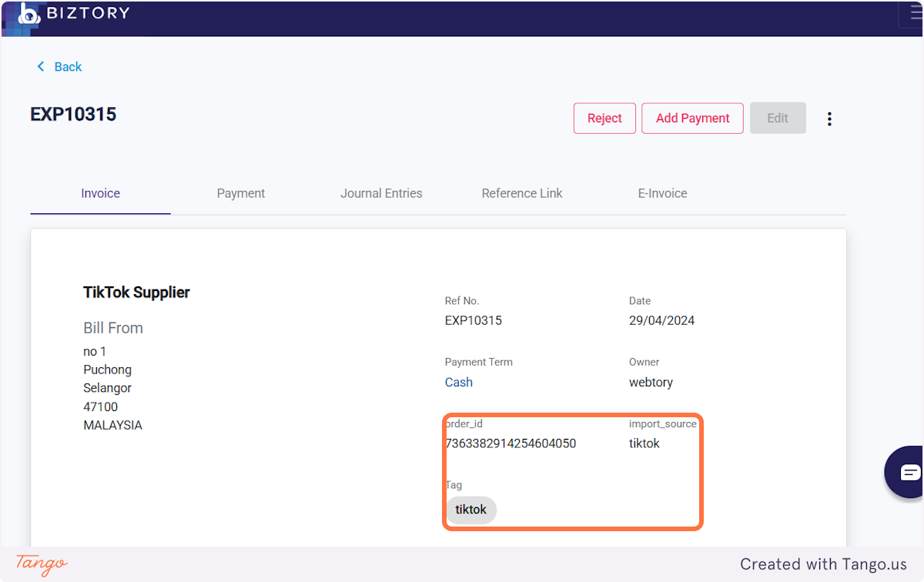Click the import_source value tiktok
This screenshot has width=924, height=582.
click(x=644, y=443)
